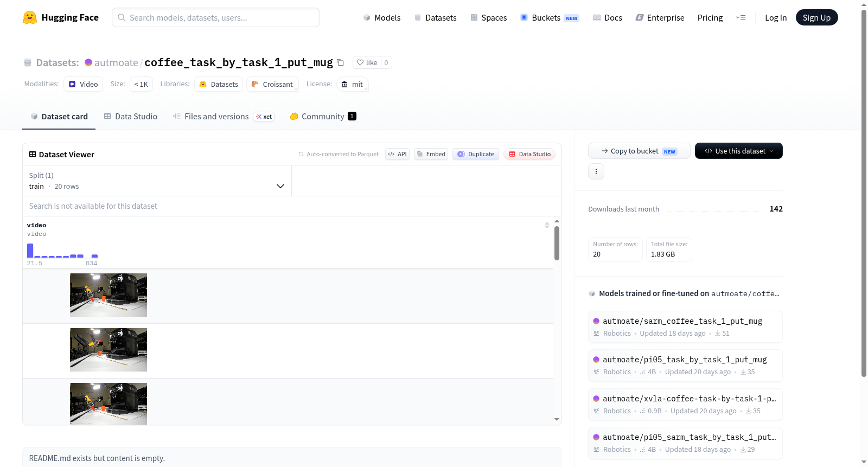Open the automoate owner link
Image resolution: width=868 pixels, height=467 pixels.
point(116,62)
